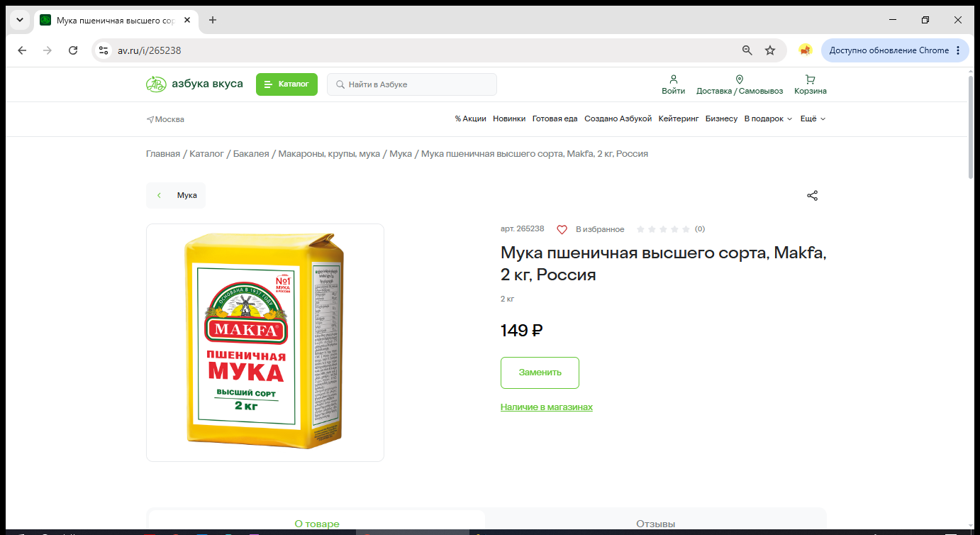Select the Мука пшеничная browser tab

(x=116, y=20)
